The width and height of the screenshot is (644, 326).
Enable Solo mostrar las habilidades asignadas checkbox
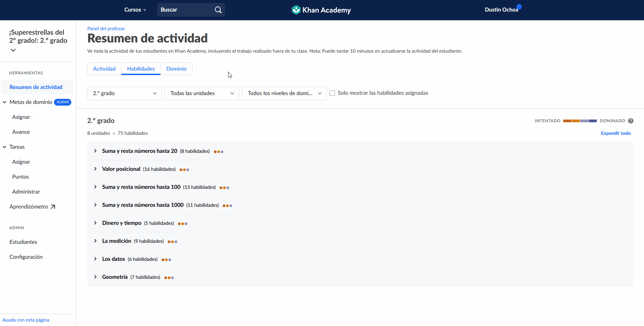[332, 93]
